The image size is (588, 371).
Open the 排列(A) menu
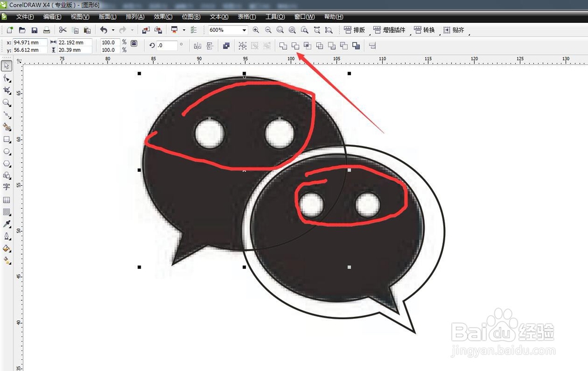tap(135, 17)
